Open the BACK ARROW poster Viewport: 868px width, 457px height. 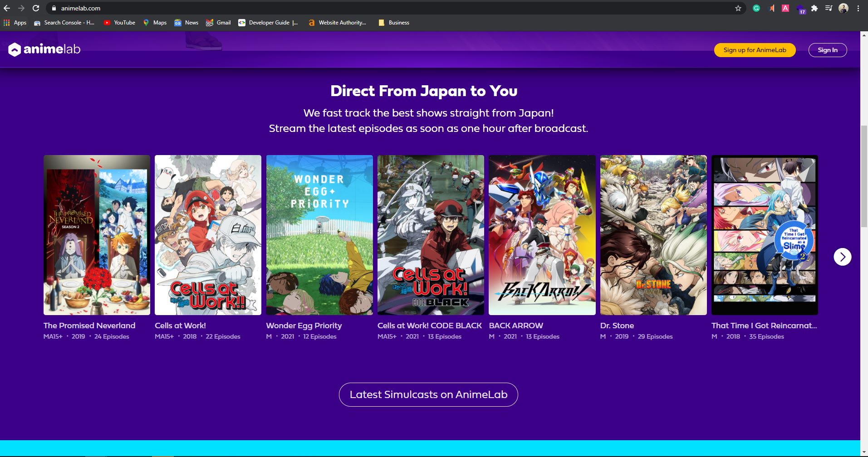tap(542, 235)
